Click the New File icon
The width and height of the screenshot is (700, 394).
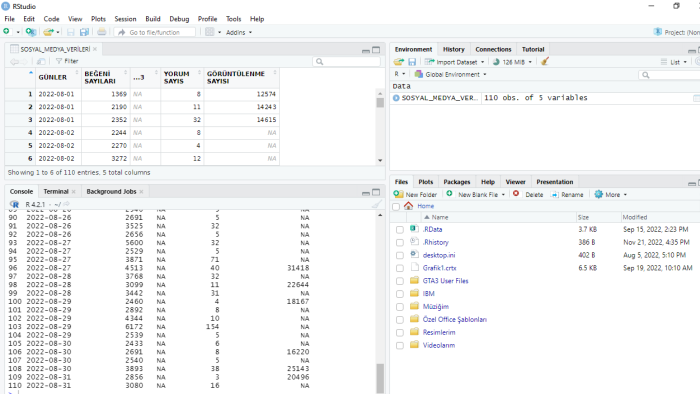(6, 32)
